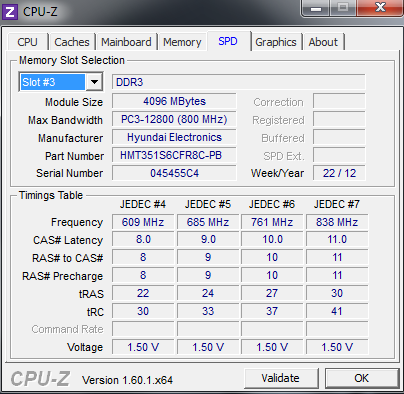Image resolution: width=404 pixels, height=394 pixels.
Task: Select the SPD tab
Action: tap(228, 41)
